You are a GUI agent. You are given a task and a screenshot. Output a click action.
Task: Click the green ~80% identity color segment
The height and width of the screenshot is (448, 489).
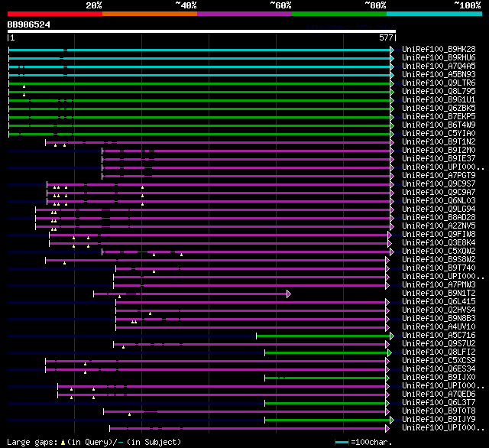(x=339, y=14)
